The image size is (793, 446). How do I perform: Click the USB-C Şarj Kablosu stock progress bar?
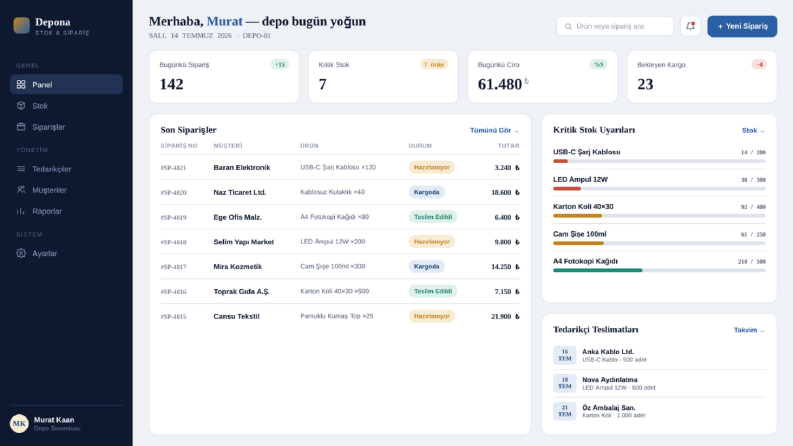coord(659,161)
